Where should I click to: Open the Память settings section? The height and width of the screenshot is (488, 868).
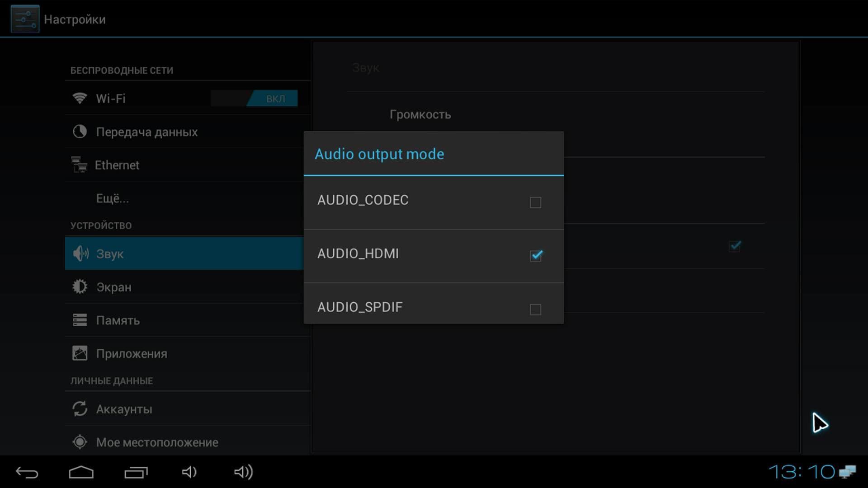pos(118,320)
